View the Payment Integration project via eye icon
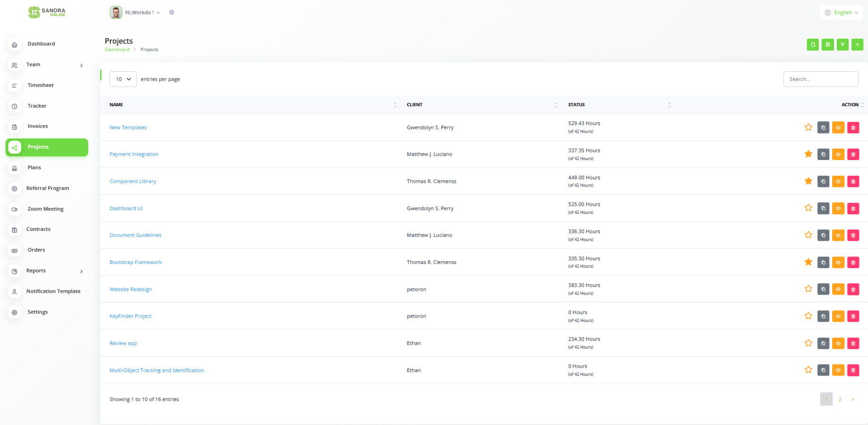Screen dimensions: 868x425 (x=838, y=154)
